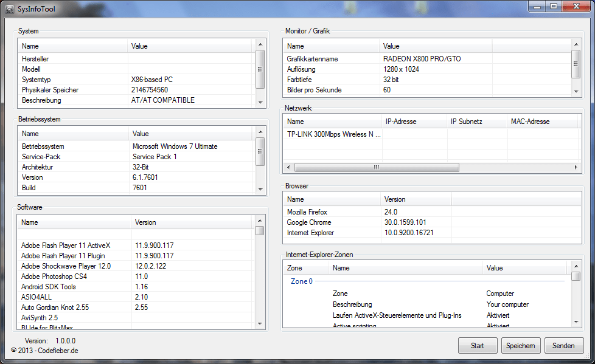This screenshot has height=364, width=595.
Task: Select the ASIO4ALL entry
Action: click(136, 297)
